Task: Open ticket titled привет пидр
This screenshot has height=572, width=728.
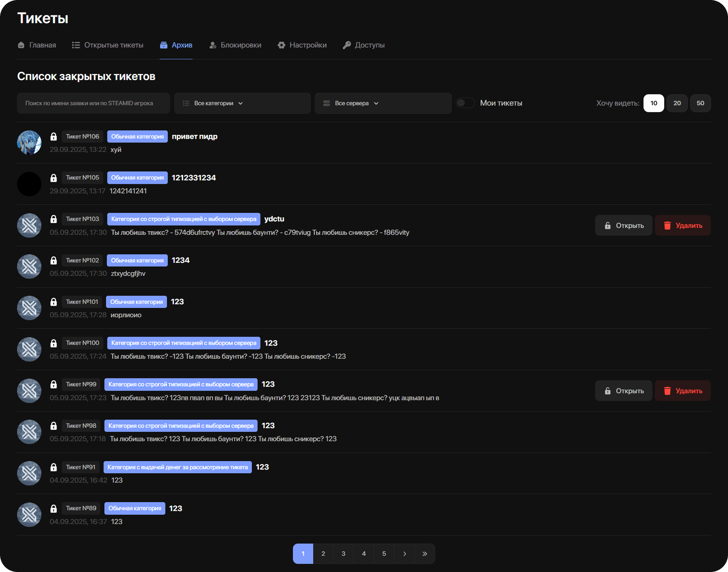Action: click(195, 136)
